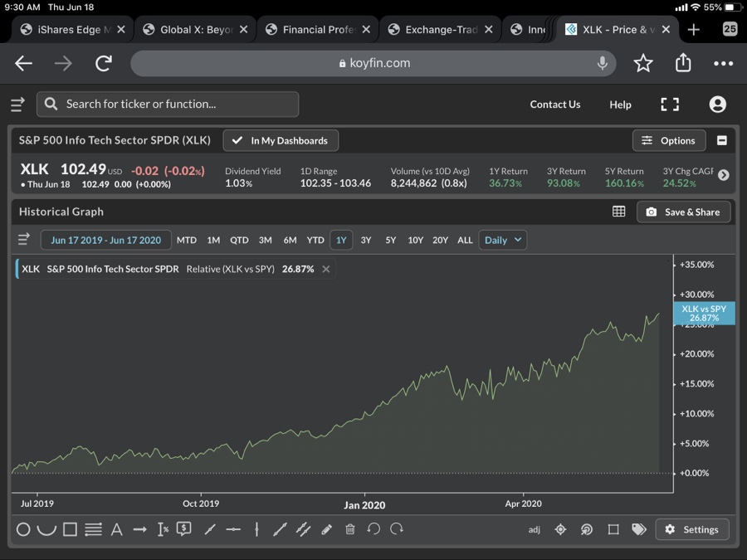The image size is (747, 560).
Task: Remove the XLK vs SPY series
Action: [326, 269]
